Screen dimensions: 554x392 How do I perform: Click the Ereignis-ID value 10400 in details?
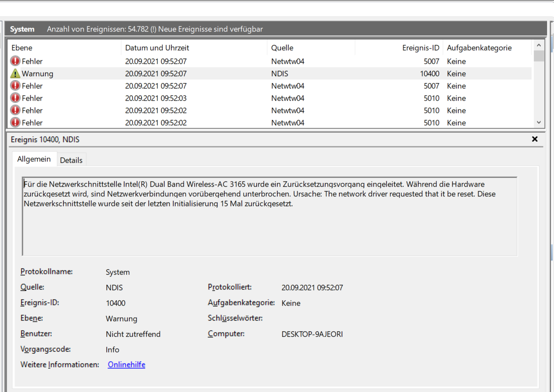[x=115, y=303]
